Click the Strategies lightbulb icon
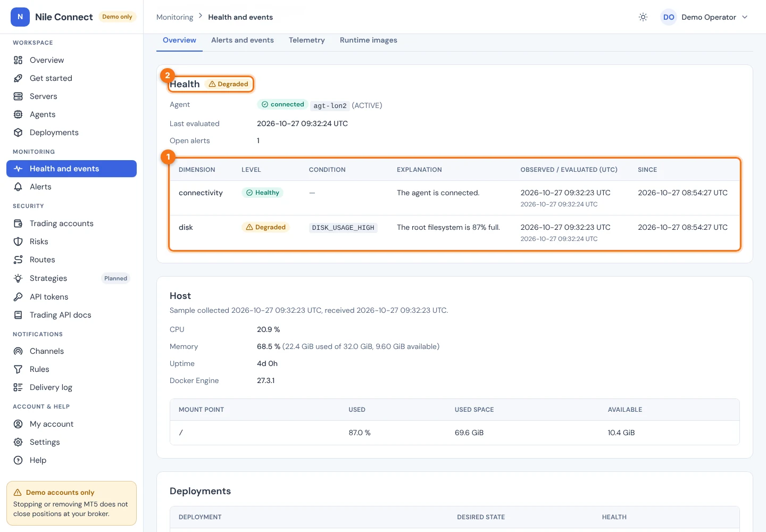This screenshot has width=766, height=532. point(18,278)
